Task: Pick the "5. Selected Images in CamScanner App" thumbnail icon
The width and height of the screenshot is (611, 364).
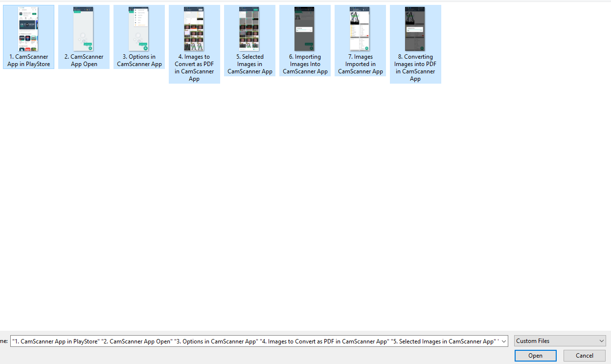Action: (249, 29)
